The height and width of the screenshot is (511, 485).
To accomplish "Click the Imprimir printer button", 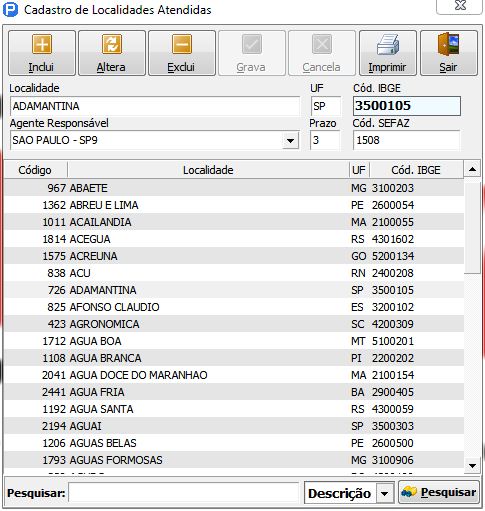I will tap(388, 53).
